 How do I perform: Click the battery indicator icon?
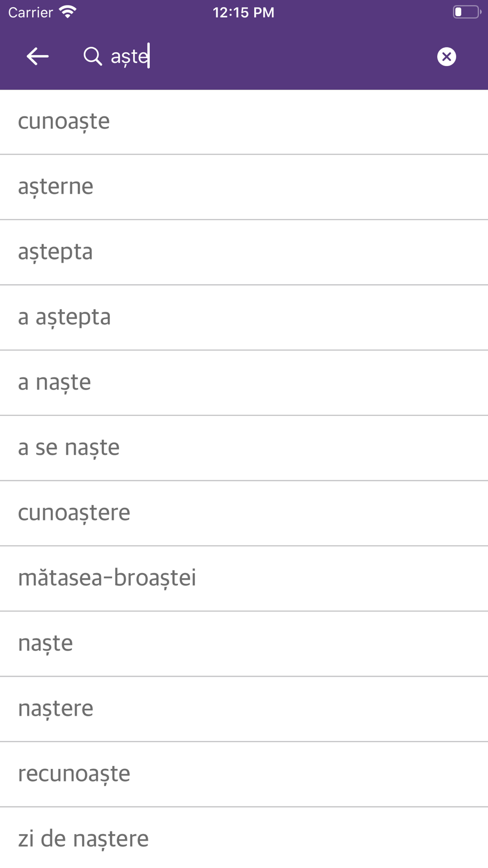[x=467, y=12]
